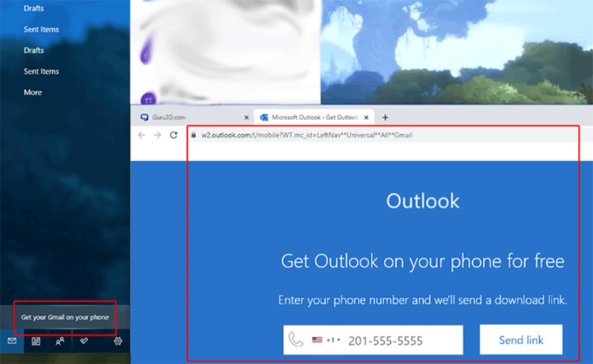Close the Microsoft Outlook tab

click(x=366, y=117)
